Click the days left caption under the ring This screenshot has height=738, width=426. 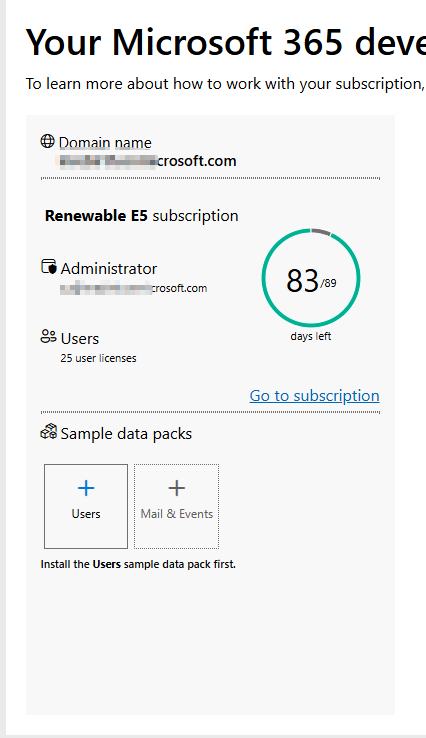(311, 337)
